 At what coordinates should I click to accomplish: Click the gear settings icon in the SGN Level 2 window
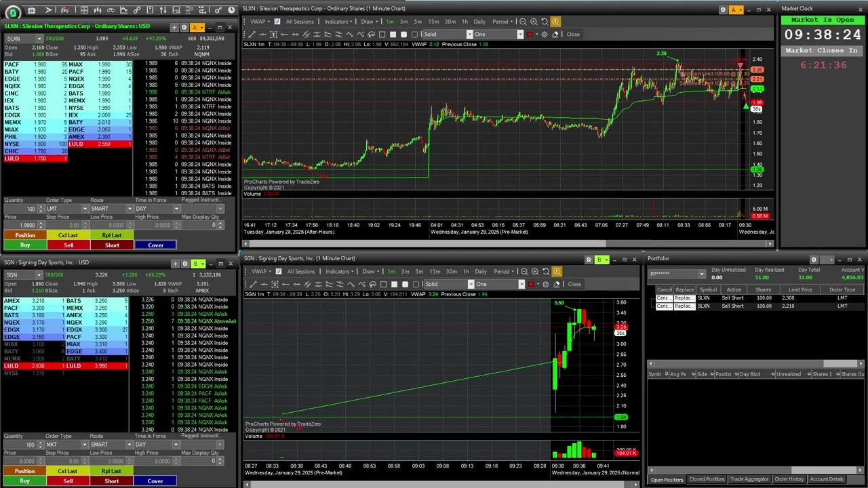click(185, 264)
